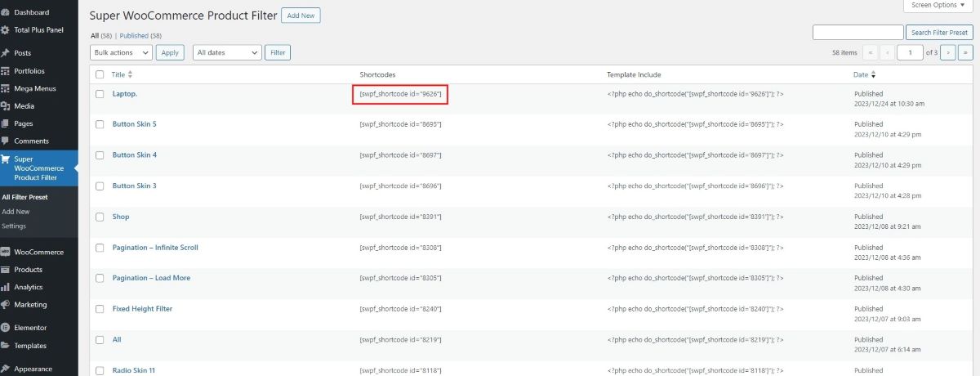
Task: Click the Pages icon in sidebar
Action: coord(6,123)
